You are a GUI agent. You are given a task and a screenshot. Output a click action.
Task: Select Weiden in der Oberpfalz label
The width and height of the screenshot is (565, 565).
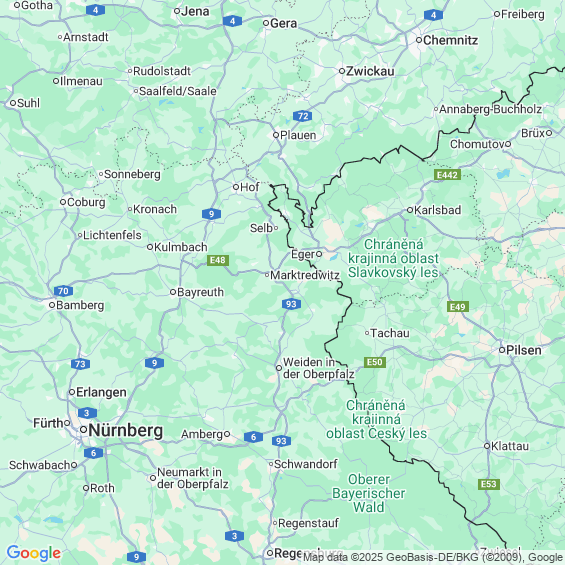tap(319, 368)
